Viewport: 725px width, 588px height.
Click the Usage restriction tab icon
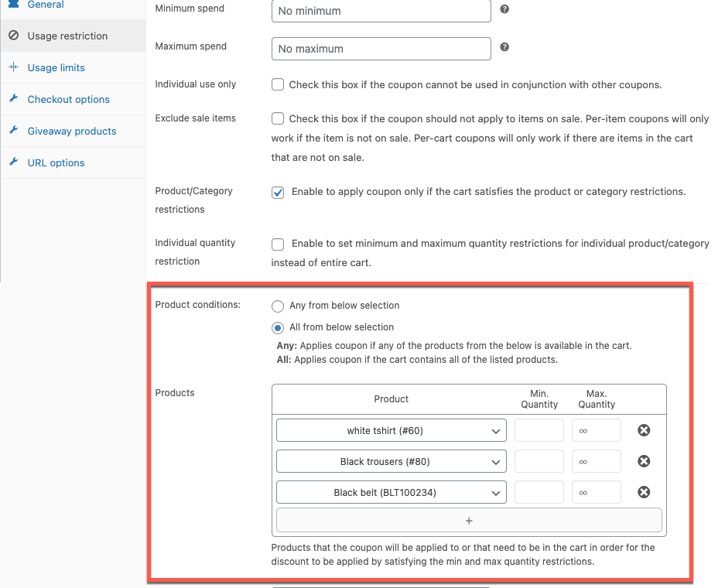(13, 36)
